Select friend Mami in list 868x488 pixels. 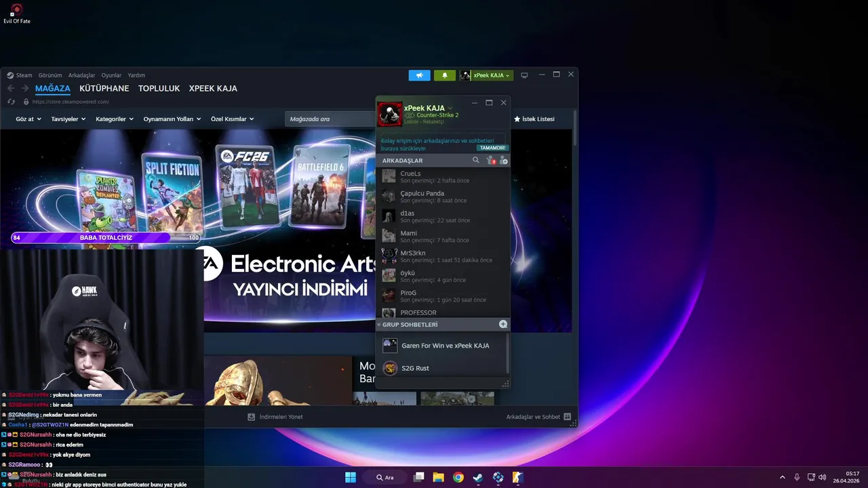coord(443,236)
